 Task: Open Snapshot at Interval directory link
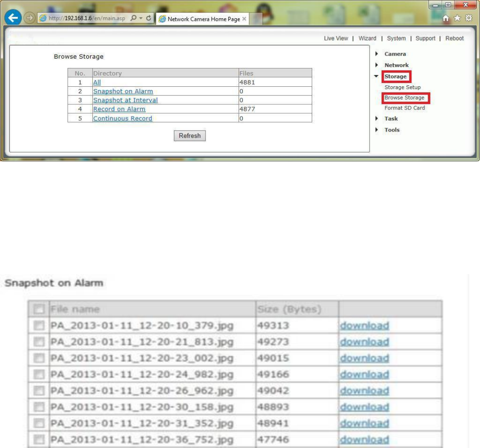[x=125, y=100]
